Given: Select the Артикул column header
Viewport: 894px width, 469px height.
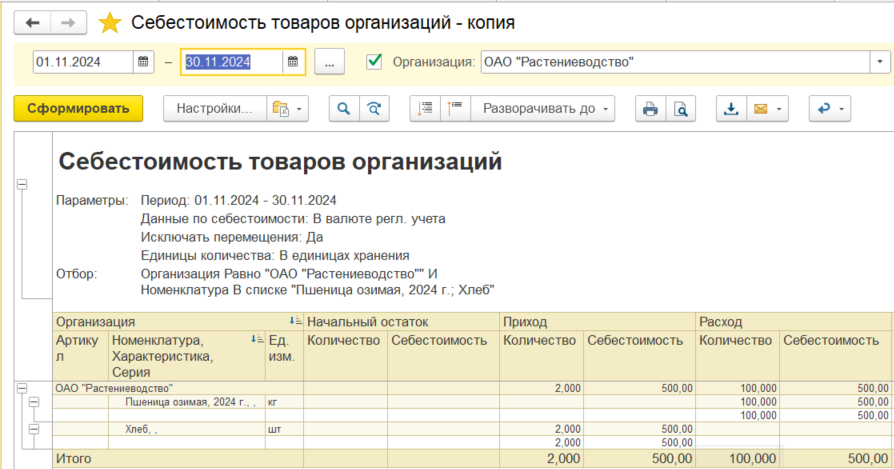Looking at the screenshot, I should click(80, 356).
